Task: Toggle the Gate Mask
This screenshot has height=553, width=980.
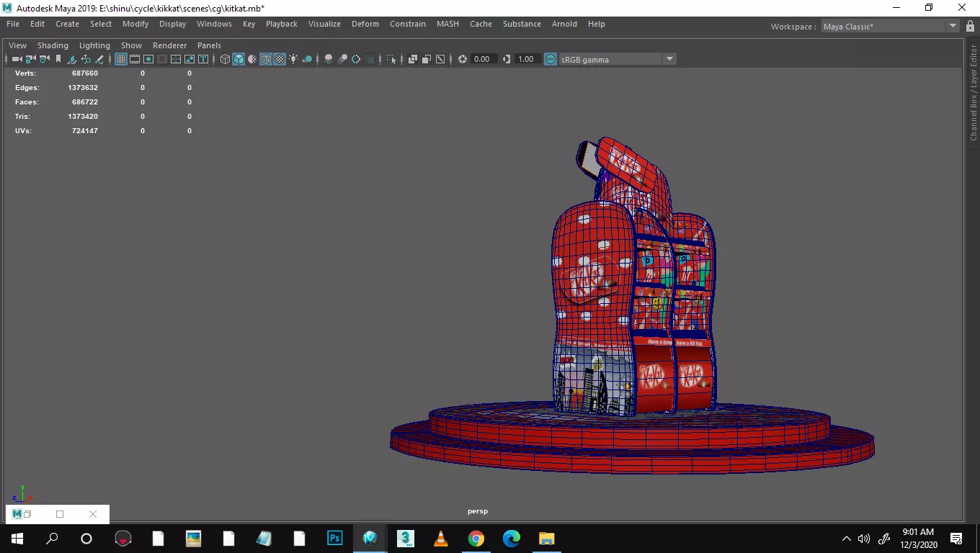Action: (162, 59)
